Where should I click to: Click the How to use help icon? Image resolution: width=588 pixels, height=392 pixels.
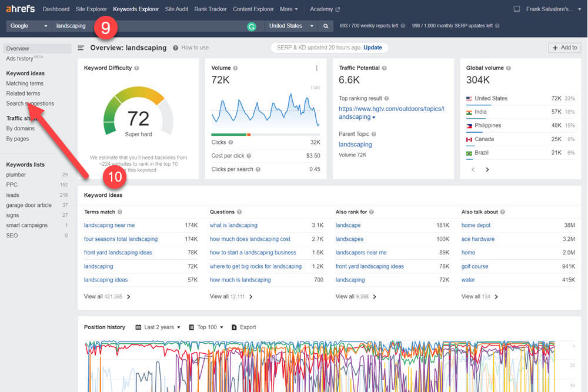click(x=175, y=48)
